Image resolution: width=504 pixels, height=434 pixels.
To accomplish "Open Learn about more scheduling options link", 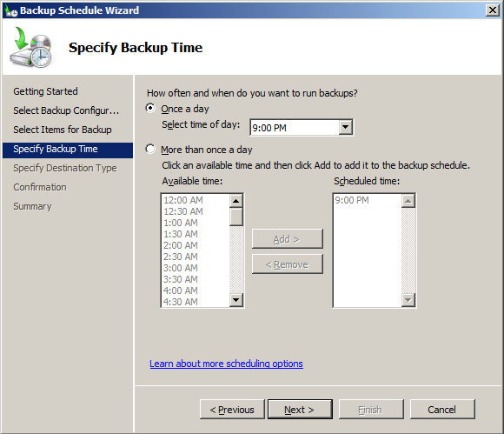I will (226, 364).
